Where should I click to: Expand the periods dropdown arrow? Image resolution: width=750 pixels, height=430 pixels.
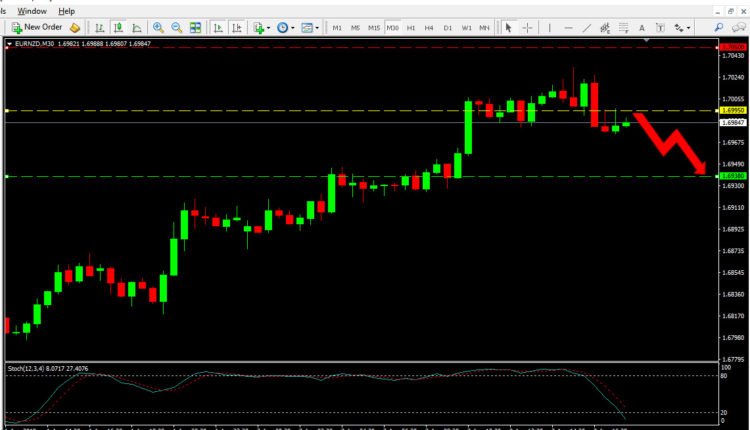(293, 28)
